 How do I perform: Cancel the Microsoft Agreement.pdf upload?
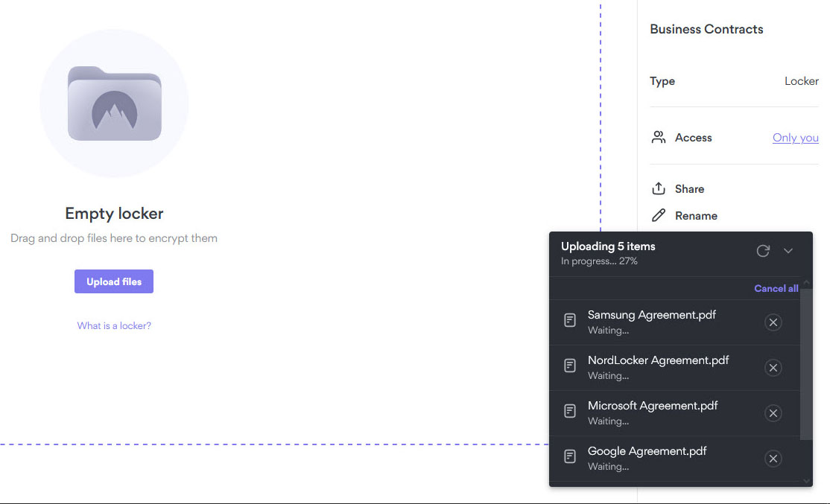click(x=773, y=413)
